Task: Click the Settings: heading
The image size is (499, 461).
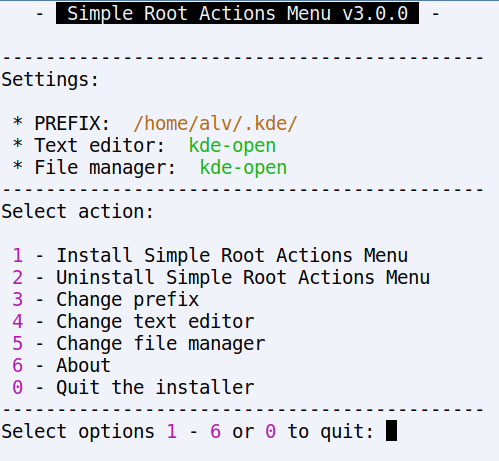Action: (50, 80)
